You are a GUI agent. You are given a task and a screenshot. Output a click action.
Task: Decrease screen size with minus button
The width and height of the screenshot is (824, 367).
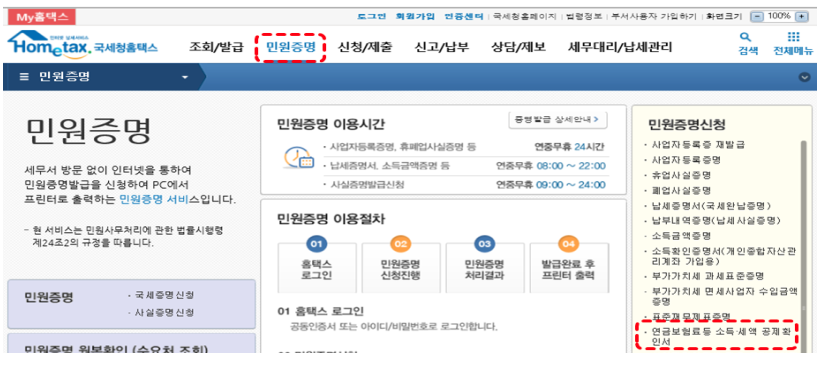[756, 16]
